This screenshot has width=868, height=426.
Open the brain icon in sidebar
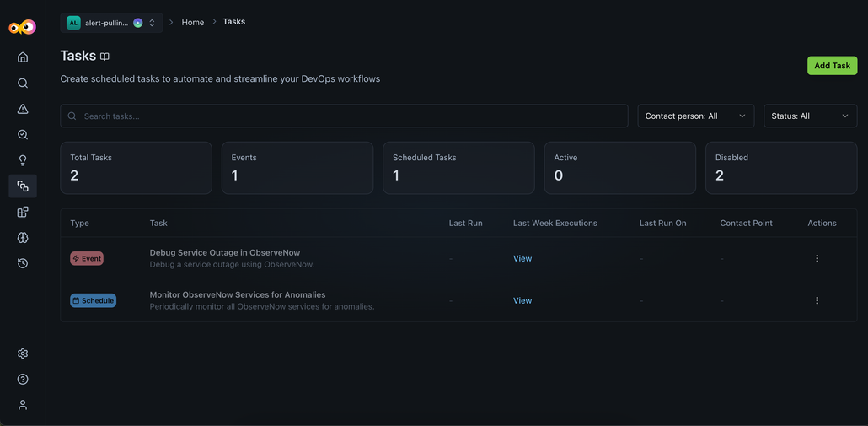click(23, 238)
